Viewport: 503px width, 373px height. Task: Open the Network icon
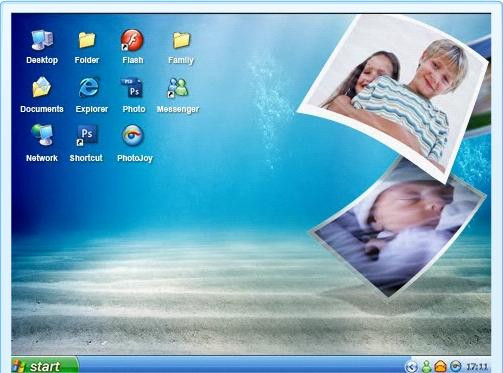[42, 135]
